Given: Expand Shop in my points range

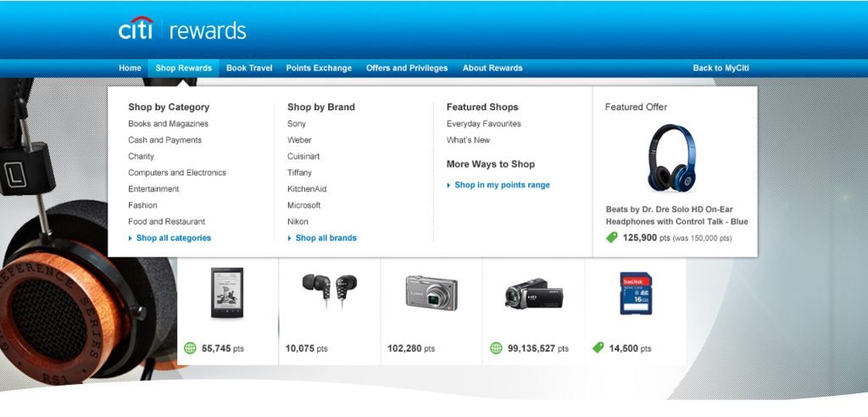Looking at the screenshot, I should coord(502,185).
